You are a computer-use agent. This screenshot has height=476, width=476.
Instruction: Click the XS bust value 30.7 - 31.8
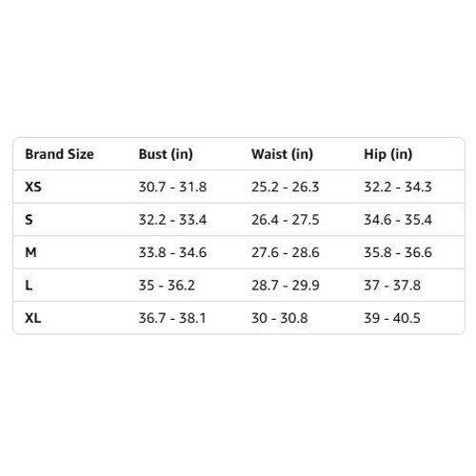coord(172,187)
